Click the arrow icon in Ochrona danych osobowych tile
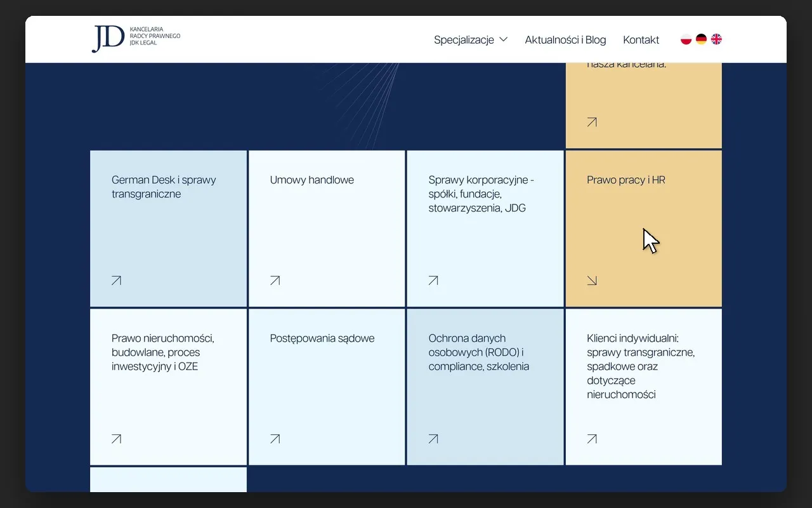Screen dimensions: 812x508 (433, 438)
